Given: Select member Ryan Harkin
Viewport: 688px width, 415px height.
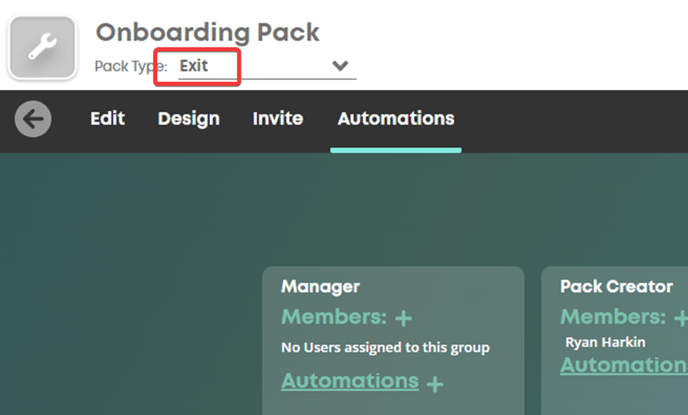Looking at the screenshot, I should 605,342.
